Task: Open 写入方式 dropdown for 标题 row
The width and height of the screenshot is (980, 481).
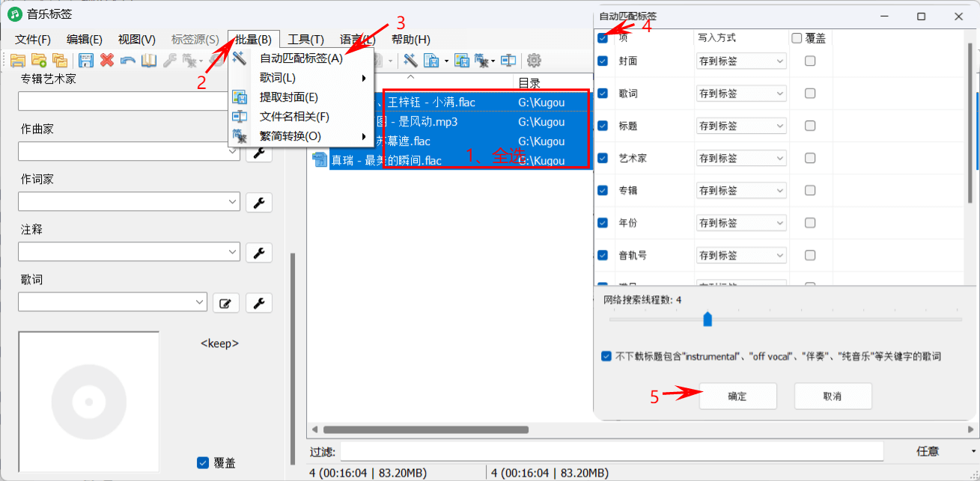Action: click(741, 126)
